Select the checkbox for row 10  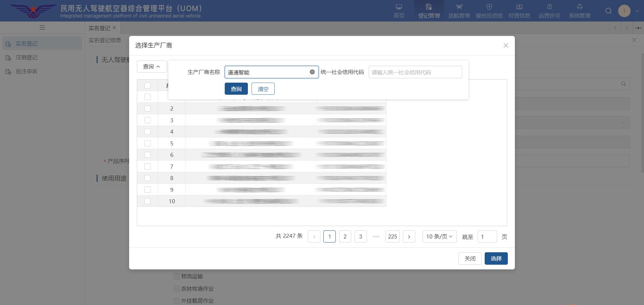point(148,201)
